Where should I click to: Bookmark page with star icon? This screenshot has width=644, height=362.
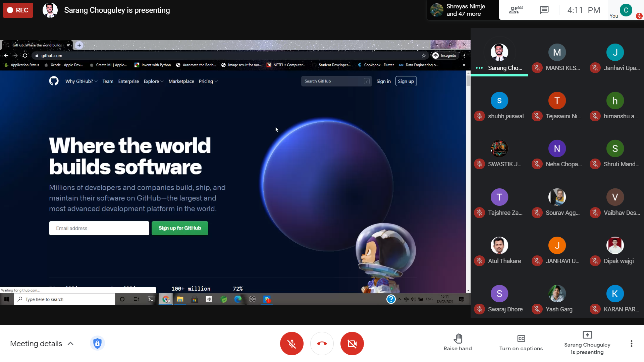(x=424, y=55)
